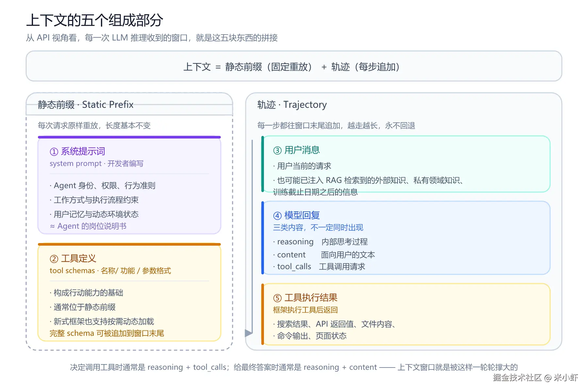Select the bullet 搜索结果、API 返回值、文件内容

(x=335, y=324)
